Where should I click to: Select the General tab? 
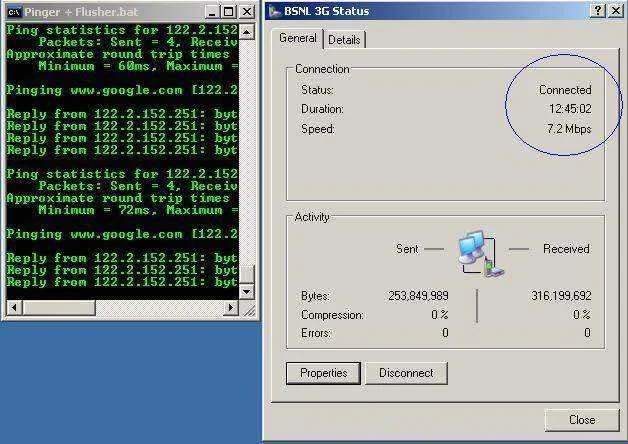click(298, 38)
